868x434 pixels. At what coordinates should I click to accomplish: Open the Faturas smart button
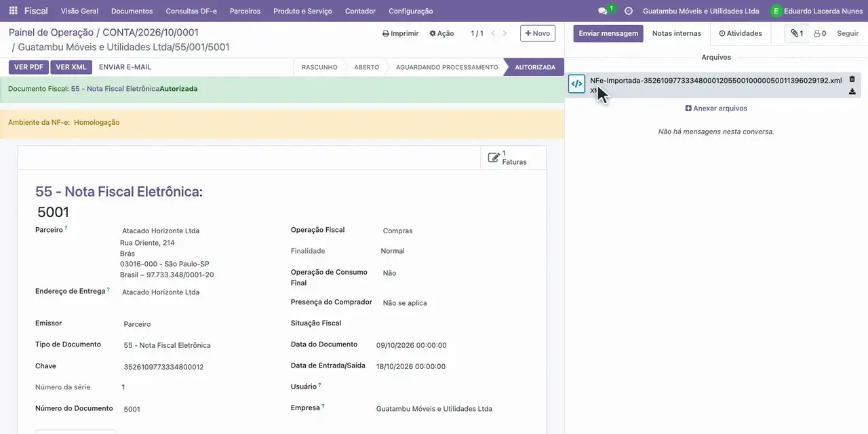pos(513,158)
